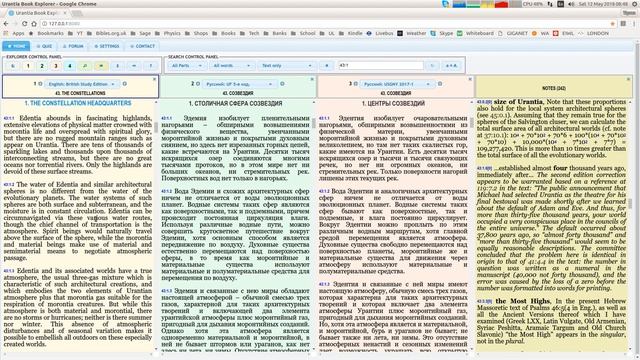Image resolution: width=640 pixels, height=360 pixels.
Task: Open the Chrome three-dot menu
Action: tap(633, 24)
